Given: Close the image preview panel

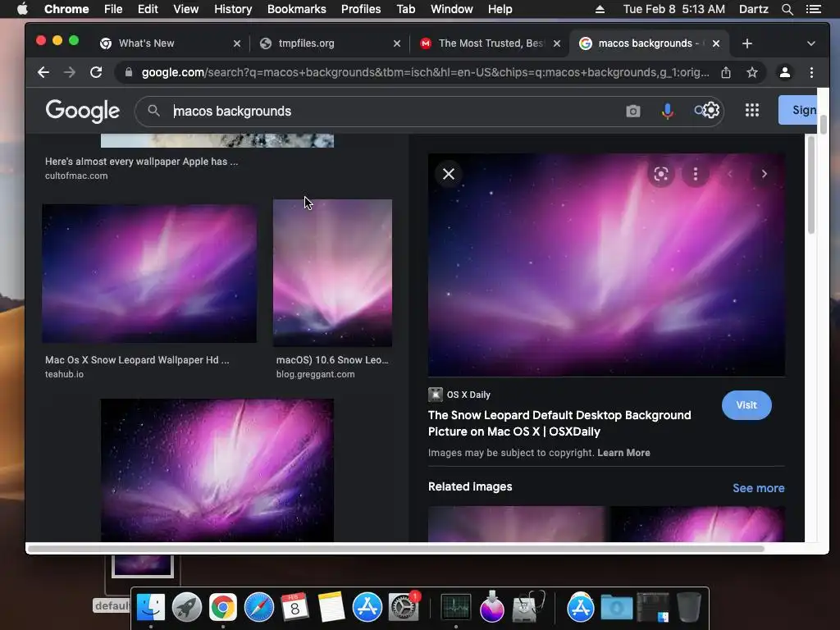Looking at the screenshot, I should click(449, 174).
